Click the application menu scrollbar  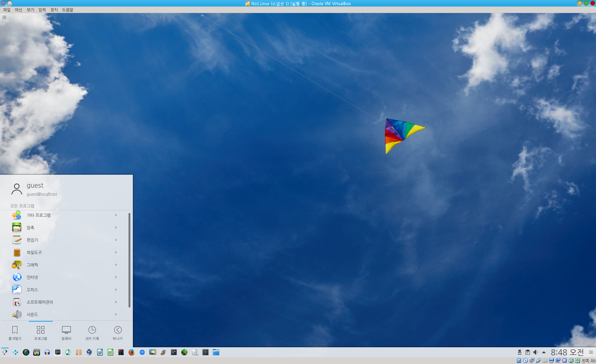(x=129, y=260)
